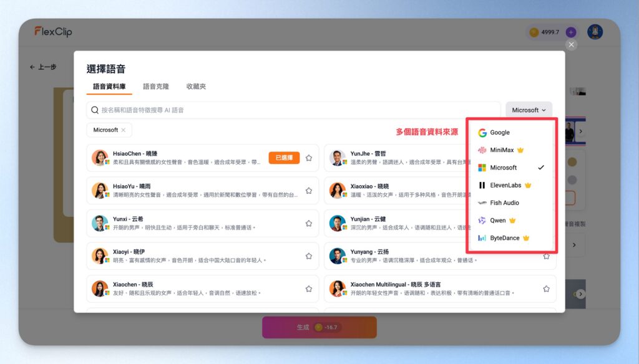Open the user profile avatar
The height and width of the screenshot is (364, 639).
(x=595, y=32)
